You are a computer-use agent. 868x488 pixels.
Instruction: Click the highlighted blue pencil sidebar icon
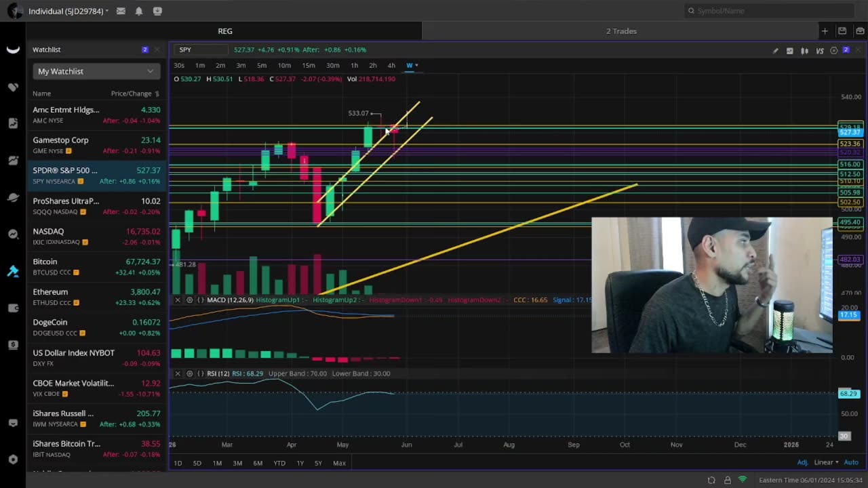point(13,271)
